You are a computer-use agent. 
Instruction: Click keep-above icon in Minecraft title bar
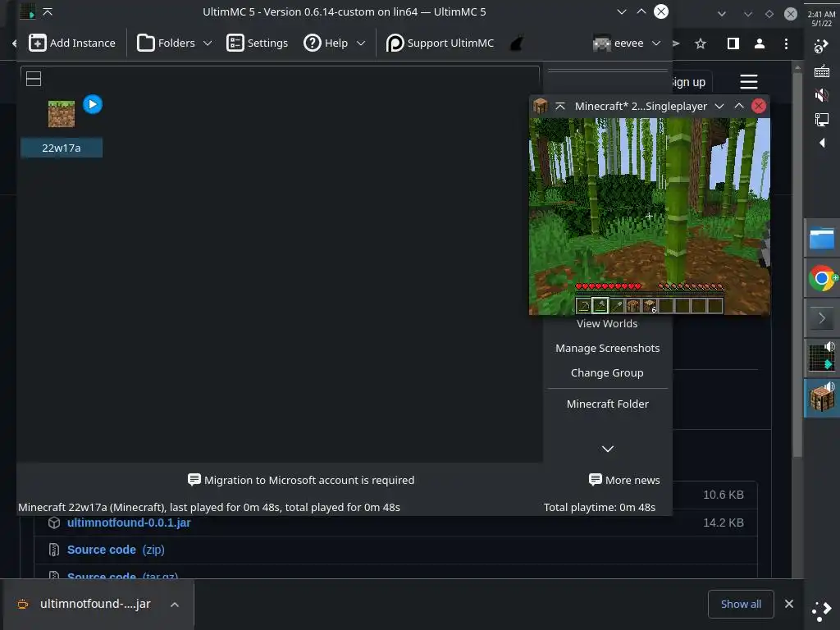[x=559, y=106]
